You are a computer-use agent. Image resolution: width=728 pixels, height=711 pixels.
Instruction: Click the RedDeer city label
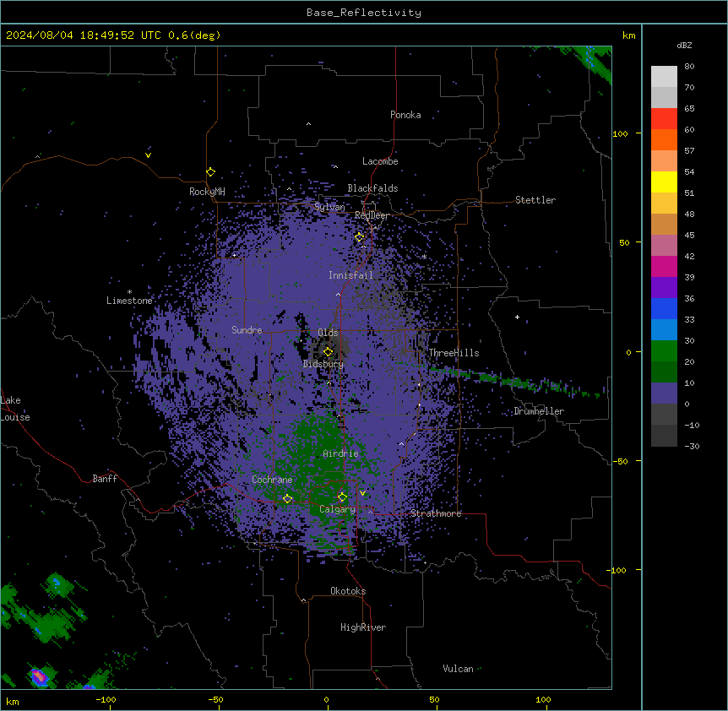(x=372, y=215)
